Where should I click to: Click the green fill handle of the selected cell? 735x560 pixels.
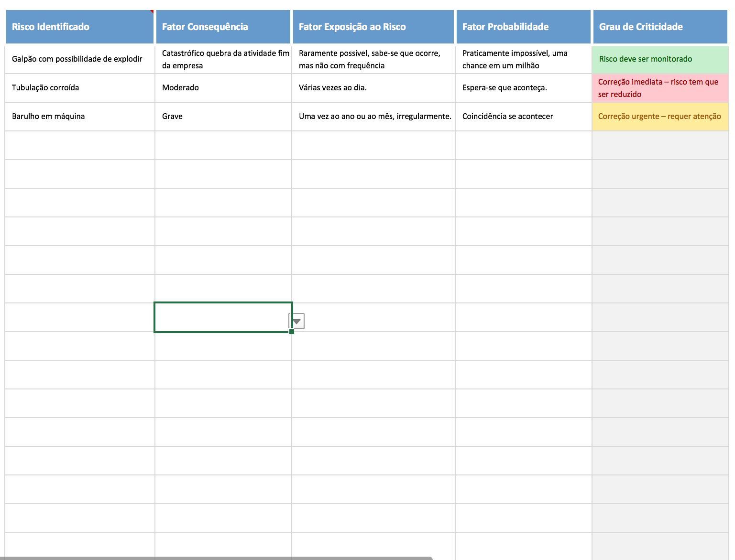[x=292, y=332]
